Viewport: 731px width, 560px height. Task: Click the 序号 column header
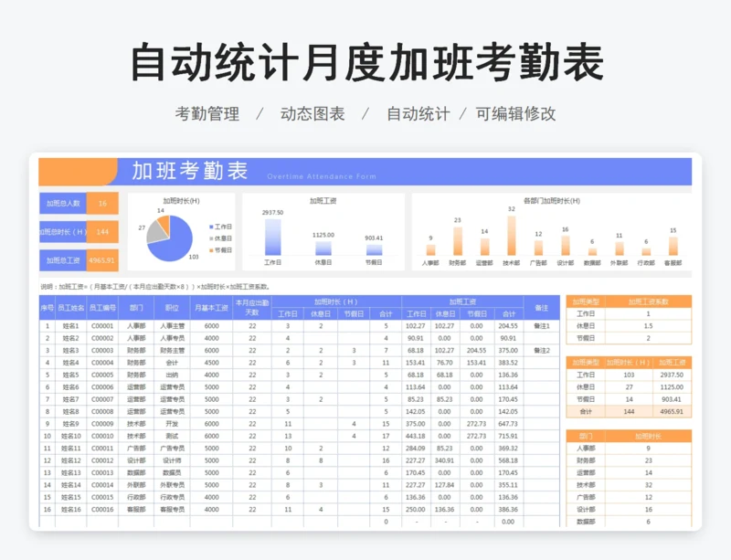(x=48, y=308)
